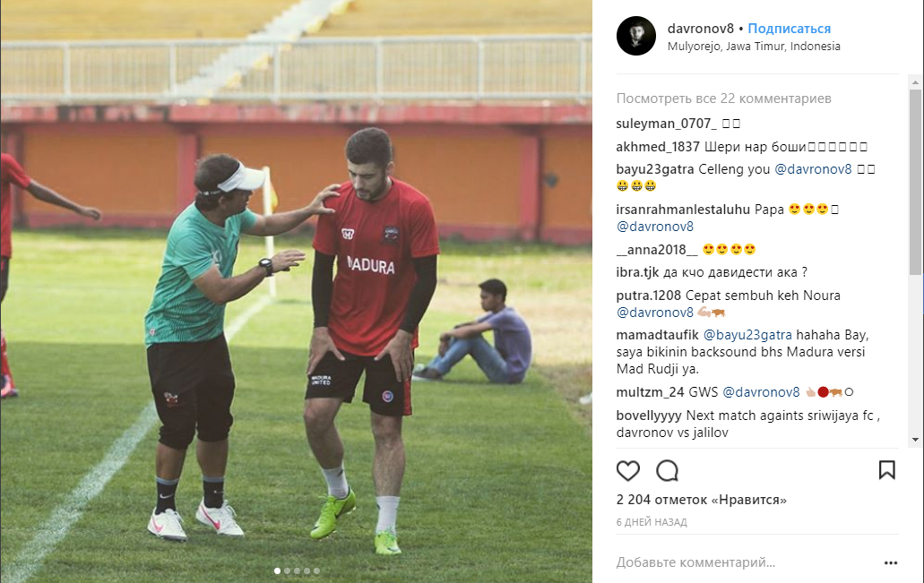Jump to the third carousel photo dot

pyautogui.click(x=297, y=570)
